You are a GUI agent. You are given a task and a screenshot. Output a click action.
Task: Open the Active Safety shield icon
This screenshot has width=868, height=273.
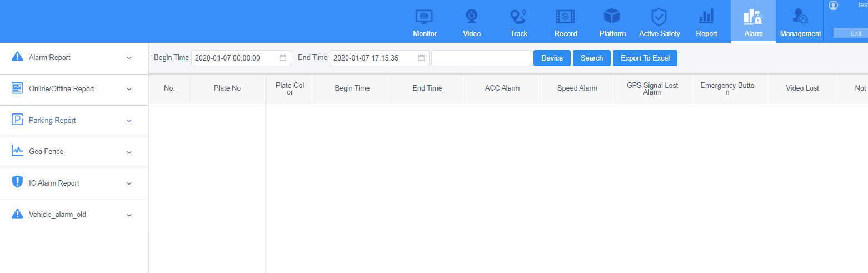click(659, 17)
